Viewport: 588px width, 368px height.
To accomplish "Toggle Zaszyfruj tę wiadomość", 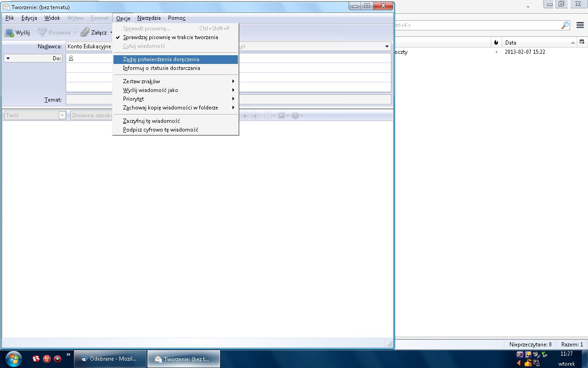I will point(175,121).
